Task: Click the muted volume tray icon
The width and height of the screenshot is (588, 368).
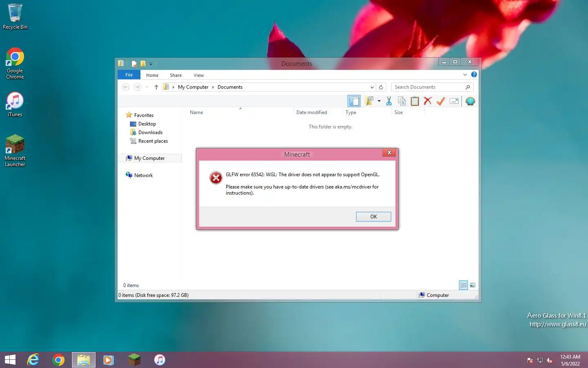Action: tap(550, 360)
